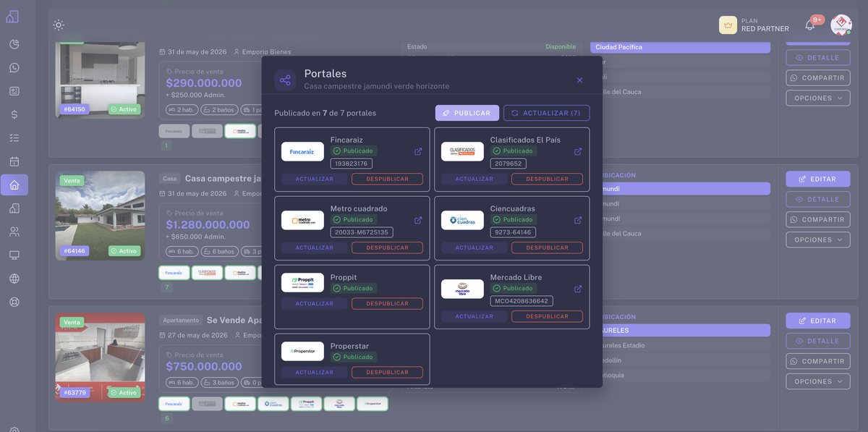
Task: Click Despublicar for Fincaraiz
Action: [x=387, y=179]
